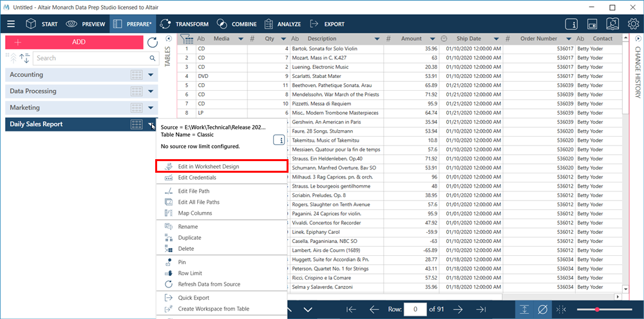Screen dimensions: 644x319
Task: Jump to last row arrow
Action: [x=481, y=309]
